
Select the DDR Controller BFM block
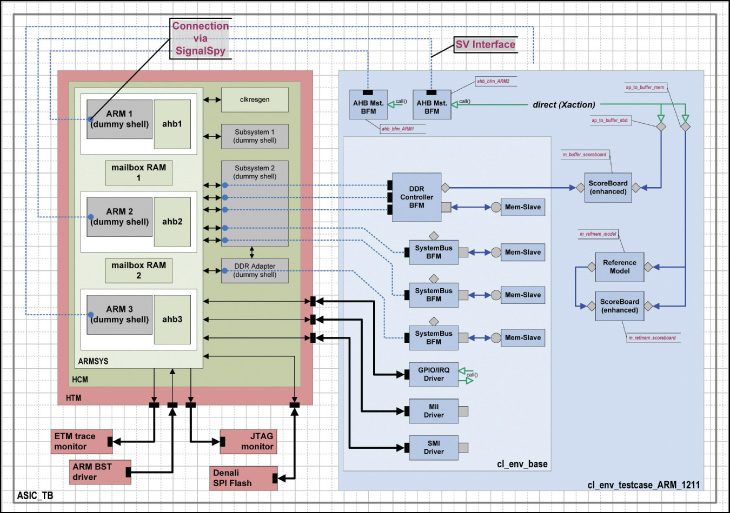click(417, 197)
